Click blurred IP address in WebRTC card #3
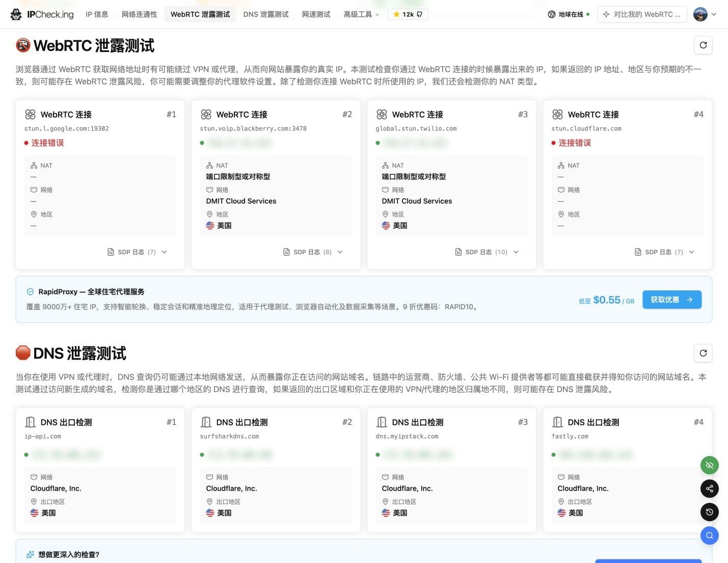Viewport: 728px width, 563px height. click(x=416, y=143)
